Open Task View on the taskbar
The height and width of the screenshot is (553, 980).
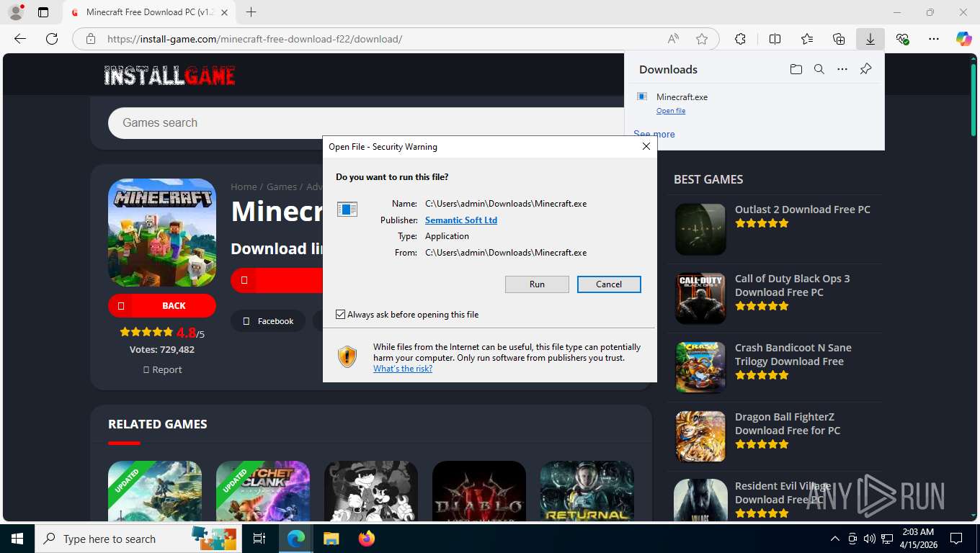(259, 539)
